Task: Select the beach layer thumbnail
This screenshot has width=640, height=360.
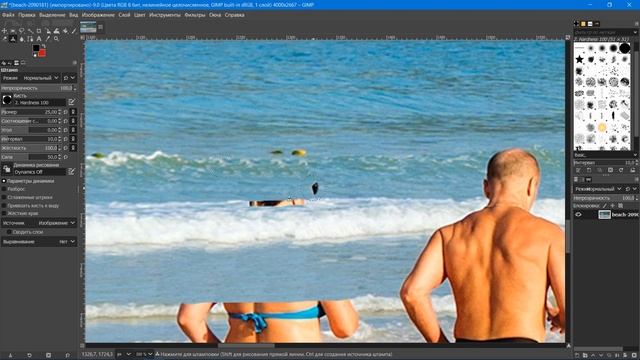Action: pyautogui.click(x=604, y=214)
